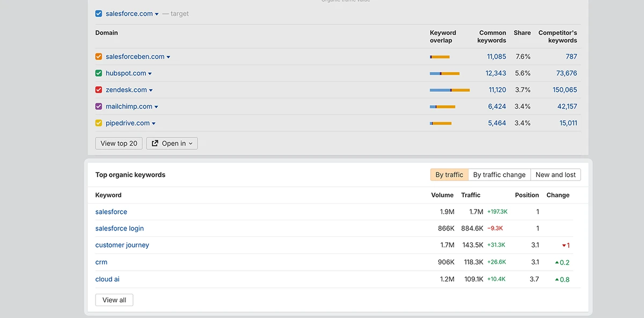This screenshot has width=644, height=318.
Task: Switch to the By traffic change tab
Action: pos(499,175)
